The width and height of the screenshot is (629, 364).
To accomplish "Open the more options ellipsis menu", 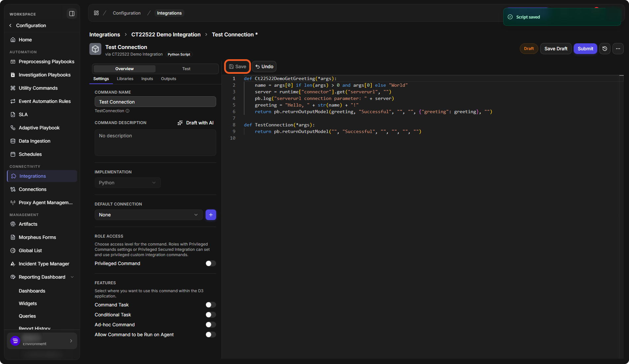I will (x=618, y=49).
